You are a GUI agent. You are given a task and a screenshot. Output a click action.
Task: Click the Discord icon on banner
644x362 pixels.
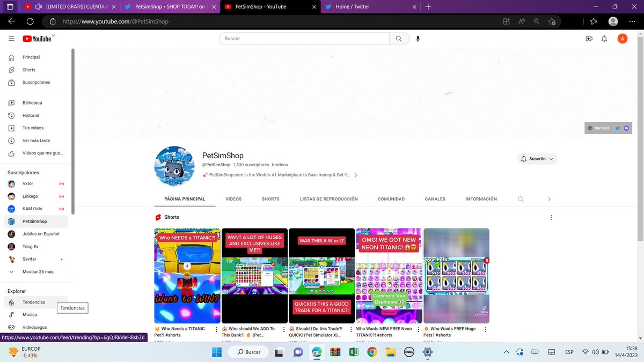(x=626, y=128)
